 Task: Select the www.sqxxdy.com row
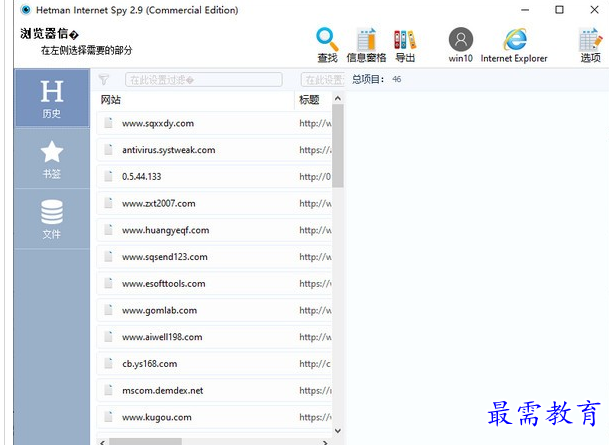(214, 123)
